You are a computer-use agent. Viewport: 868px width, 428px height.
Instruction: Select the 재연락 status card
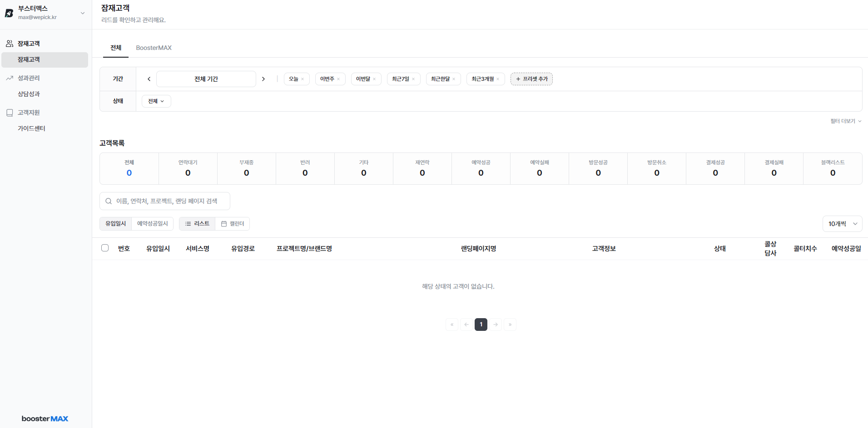[422, 168]
